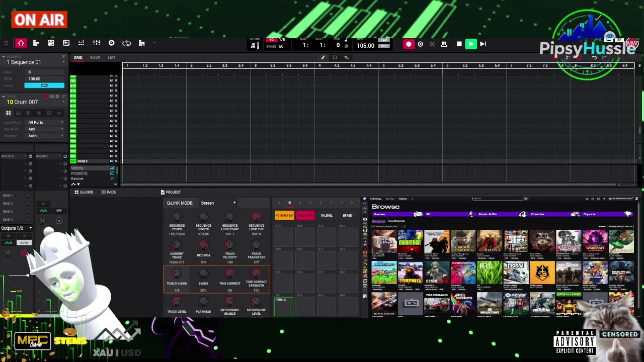Click the Time Division knob
This screenshot has height=362, width=644.
[x=177, y=274]
